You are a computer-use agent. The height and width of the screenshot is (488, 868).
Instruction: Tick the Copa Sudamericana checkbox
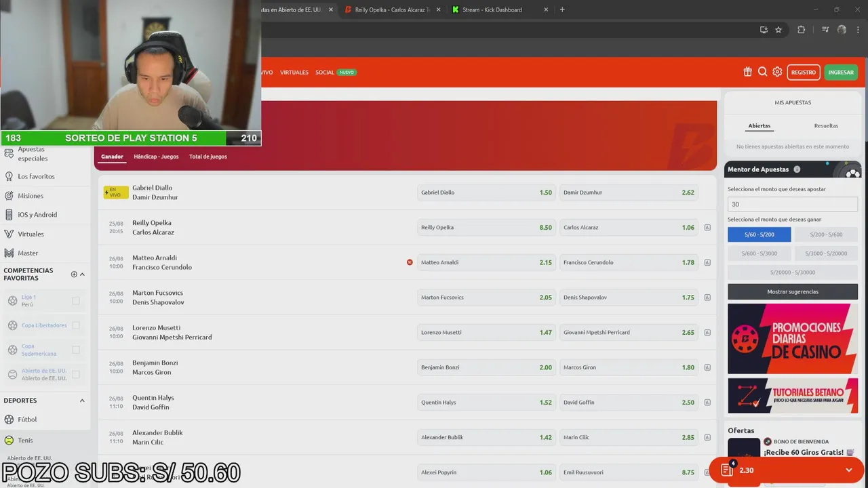point(76,350)
